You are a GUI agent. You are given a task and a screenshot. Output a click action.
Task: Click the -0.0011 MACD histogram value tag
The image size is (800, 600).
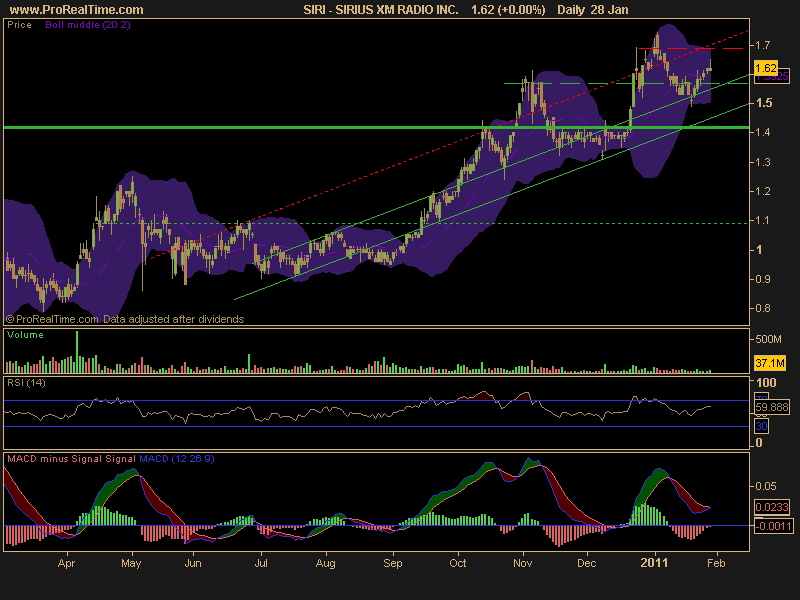point(773,526)
